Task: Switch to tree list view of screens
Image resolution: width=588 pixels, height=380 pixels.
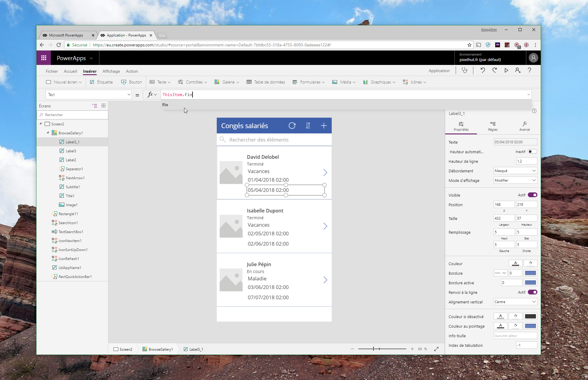Action: click(95, 106)
